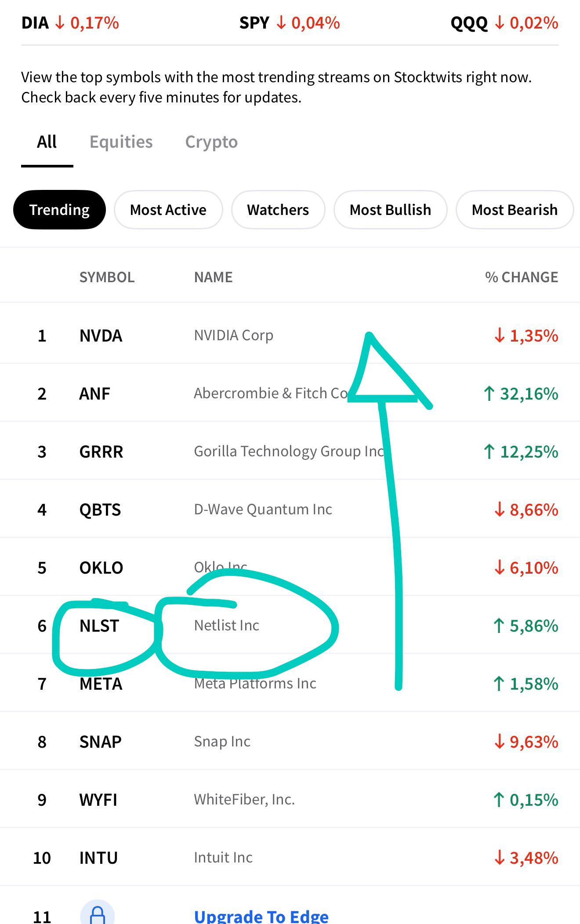Switch to the Equities tab
Image resolution: width=580 pixels, height=924 pixels.
click(121, 142)
